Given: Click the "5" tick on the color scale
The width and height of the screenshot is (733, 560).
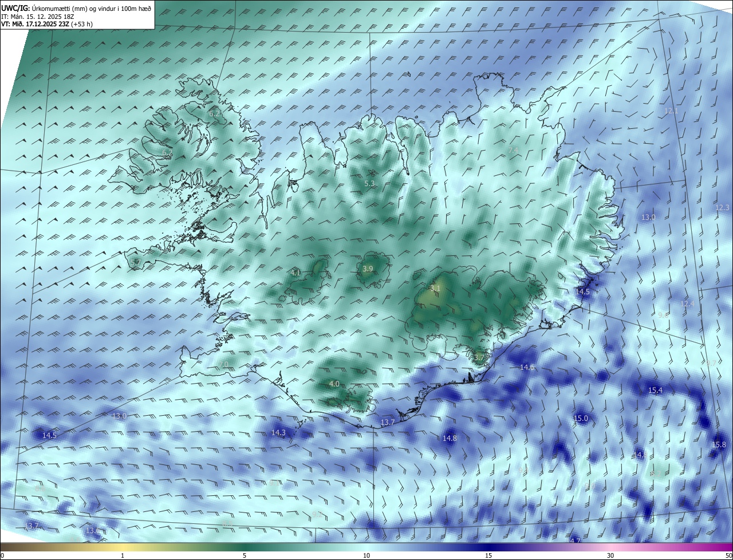Looking at the screenshot, I should tap(245, 555).
